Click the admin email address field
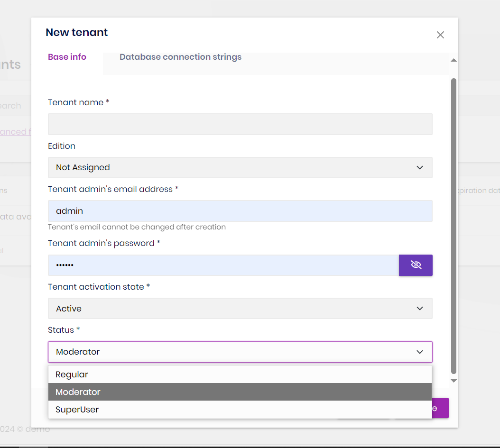Screen dimensions: 500x448 (x=240, y=211)
